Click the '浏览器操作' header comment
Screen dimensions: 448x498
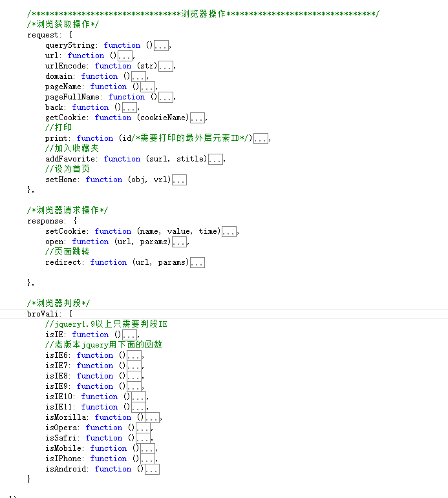pyautogui.click(x=203, y=14)
